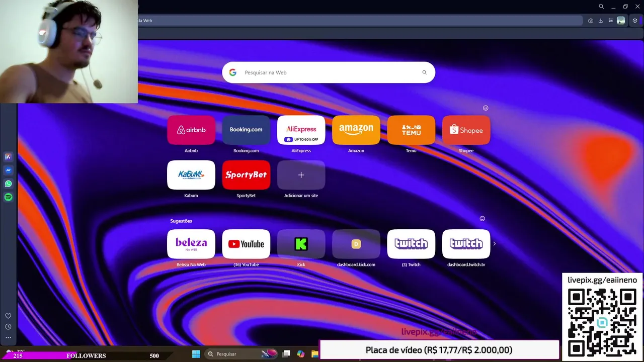Click the plus tile Adicionar um site

(x=301, y=175)
